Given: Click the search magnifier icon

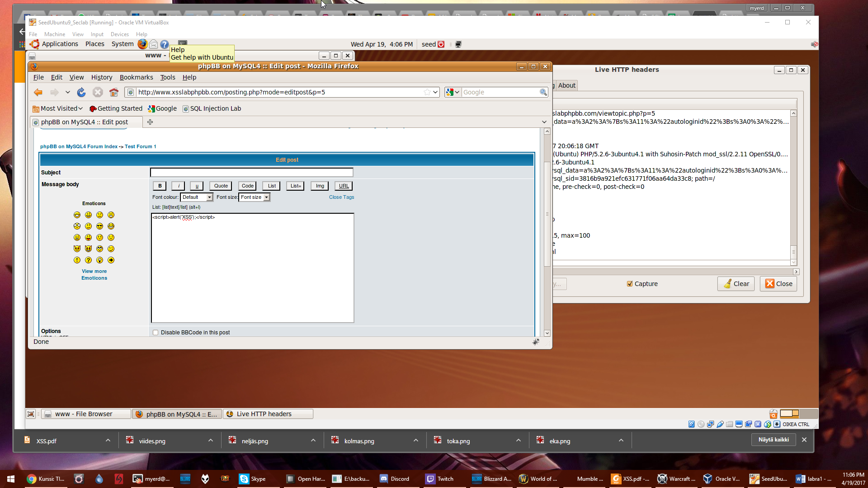Looking at the screenshot, I should click(543, 92).
